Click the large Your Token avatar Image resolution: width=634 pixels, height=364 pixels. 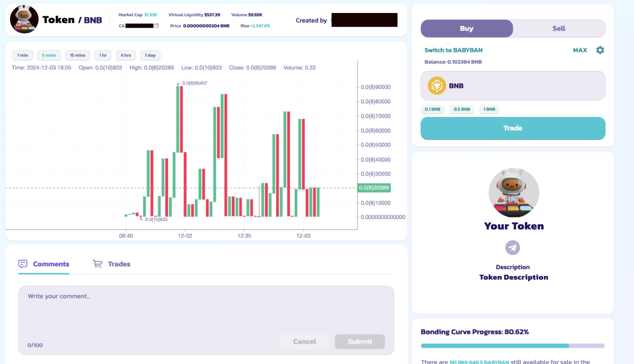click(x=513, y=193)
